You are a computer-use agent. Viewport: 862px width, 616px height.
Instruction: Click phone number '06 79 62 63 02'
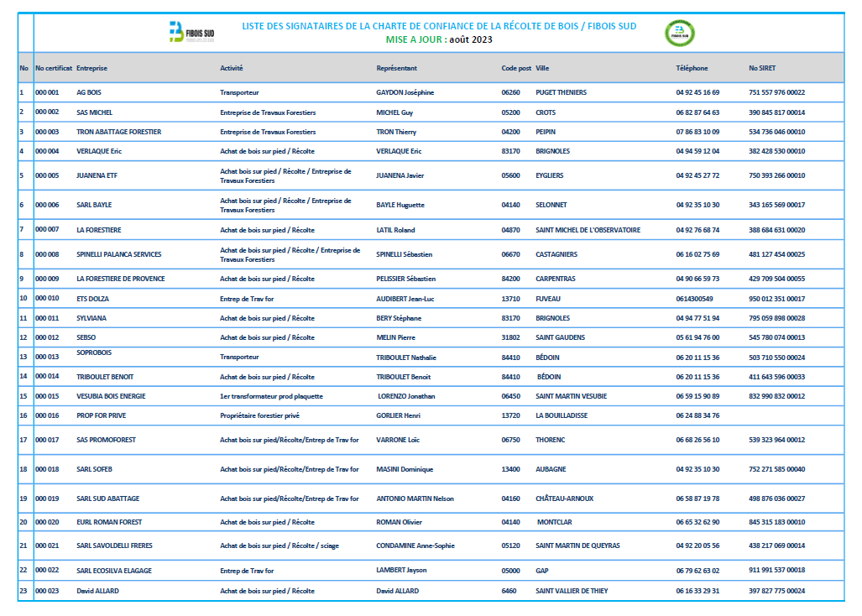[x=697, y=571]
